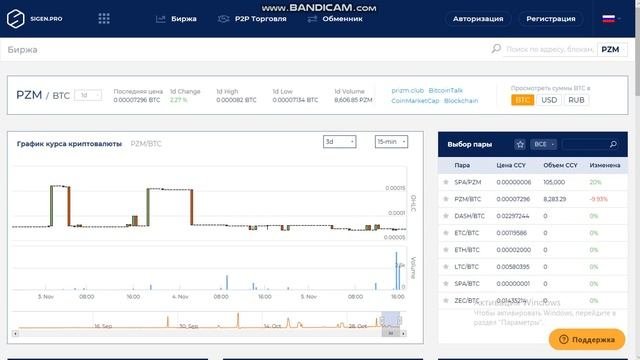Sort by Объем CCY column header
The width and height of the screenshot is (640, 360).
[x=560, y=165]
